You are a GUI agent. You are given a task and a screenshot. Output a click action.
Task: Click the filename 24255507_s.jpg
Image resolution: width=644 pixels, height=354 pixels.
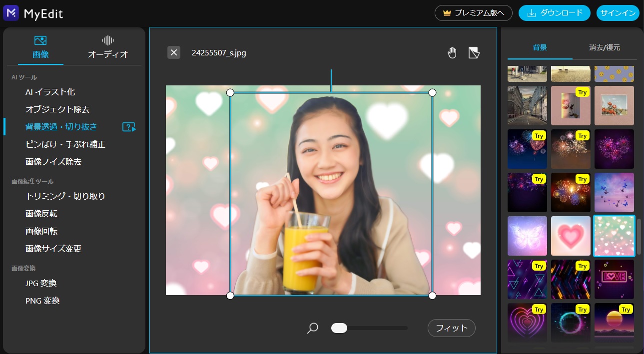click(219, 52)
